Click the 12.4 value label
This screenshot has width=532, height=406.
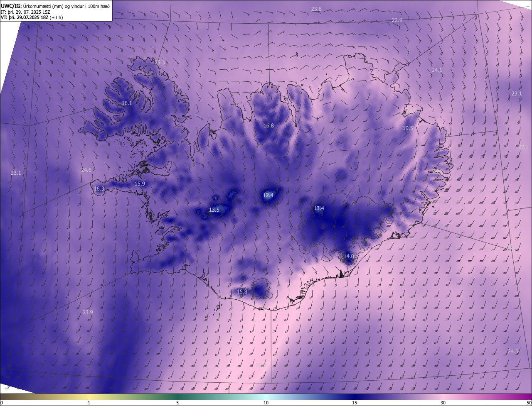click(x=268, y=195)
